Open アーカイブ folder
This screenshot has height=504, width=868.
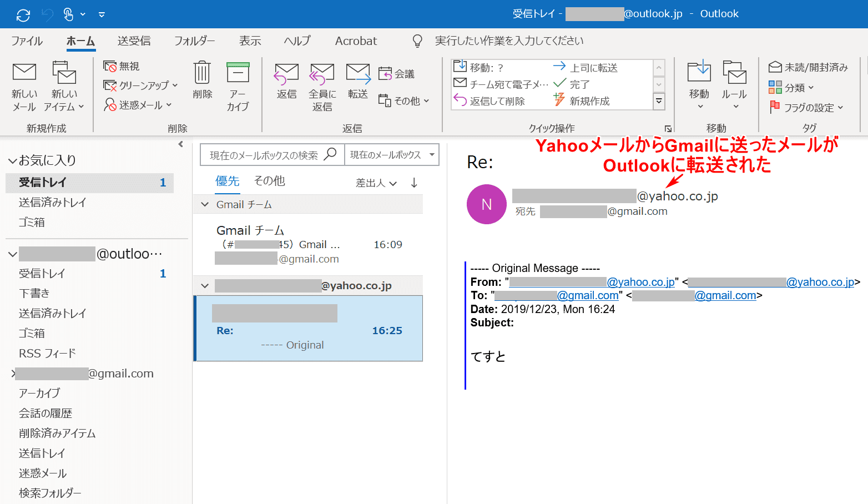39,394
